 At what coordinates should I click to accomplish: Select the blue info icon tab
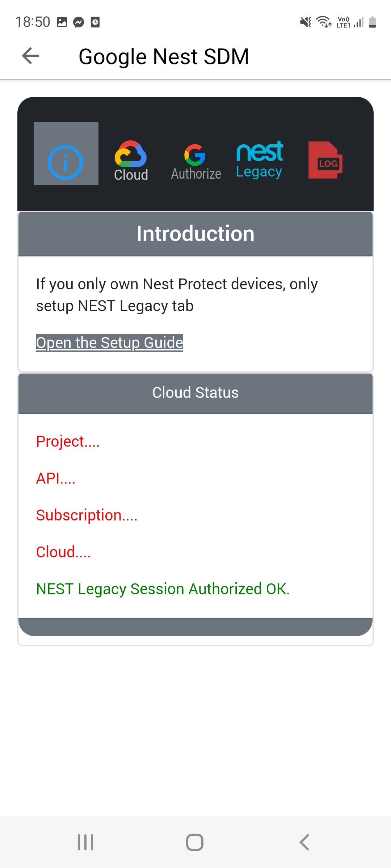click(66, 162)
